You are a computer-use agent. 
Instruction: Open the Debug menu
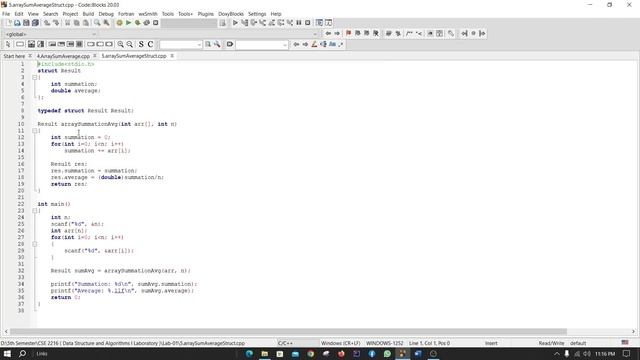(x=106, y=14)
